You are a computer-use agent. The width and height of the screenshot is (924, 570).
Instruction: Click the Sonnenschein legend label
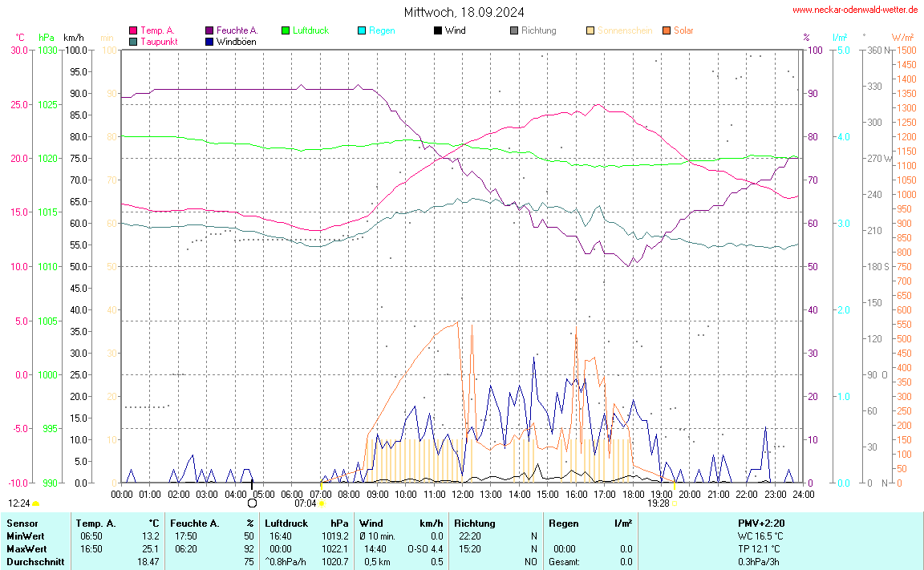pyautogui.click(x=625, y=30)
